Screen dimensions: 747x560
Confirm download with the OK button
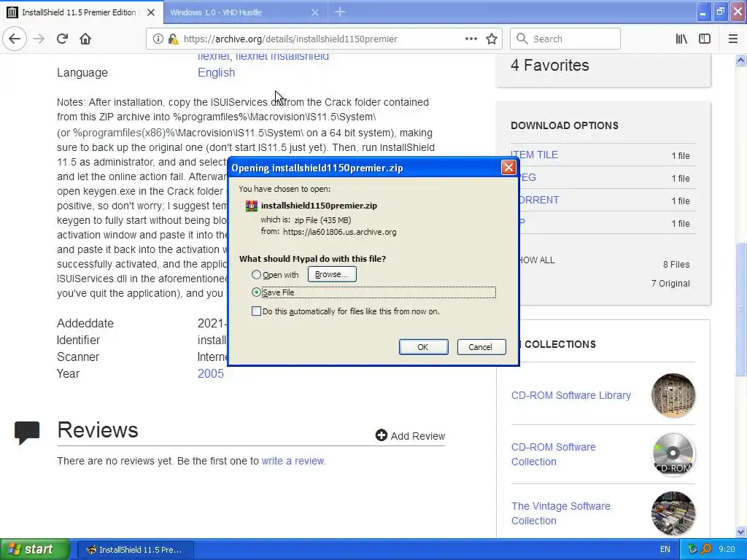423,347
